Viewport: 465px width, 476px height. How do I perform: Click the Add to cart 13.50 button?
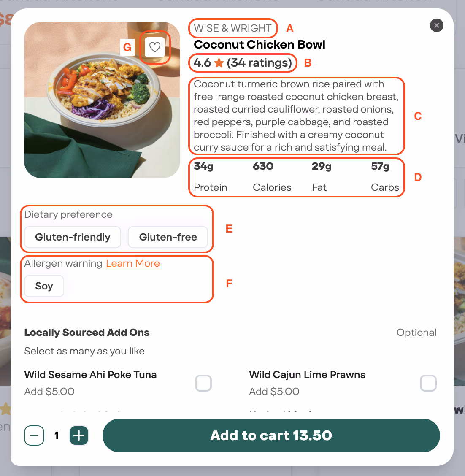(271, 435)
